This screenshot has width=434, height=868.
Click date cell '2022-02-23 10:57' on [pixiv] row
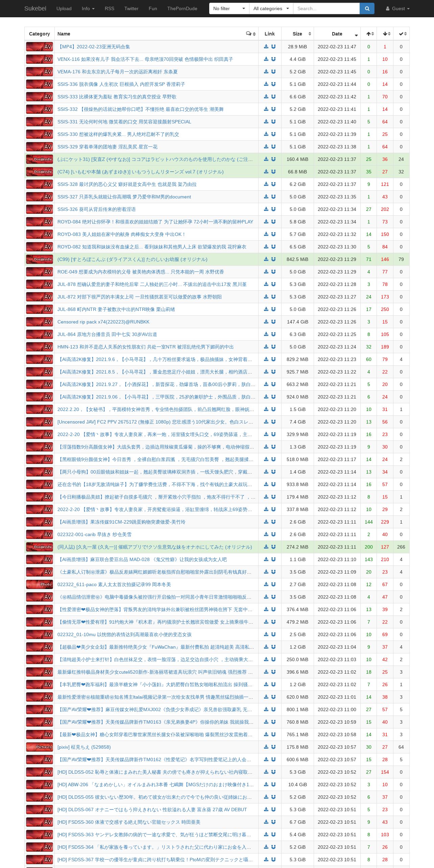337,747
